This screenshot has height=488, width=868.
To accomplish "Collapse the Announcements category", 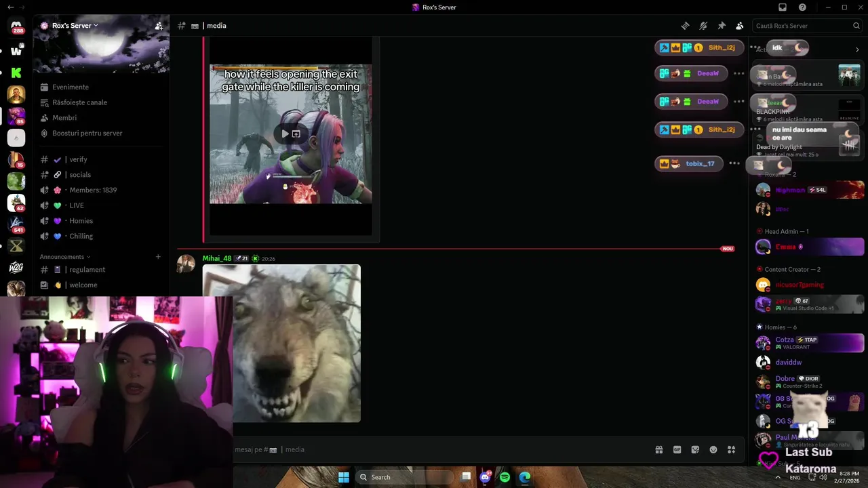I will [x=64, y=257].
